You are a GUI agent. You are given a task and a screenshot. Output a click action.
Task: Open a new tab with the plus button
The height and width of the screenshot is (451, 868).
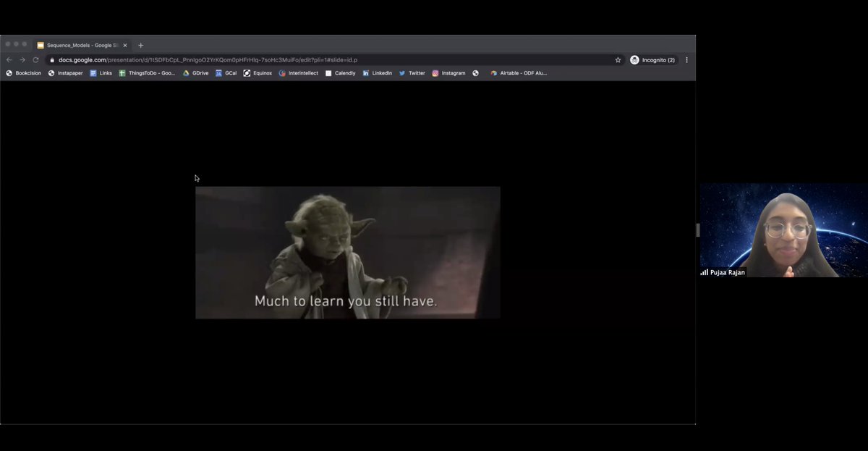pyautogui.click(x=140, y=45)
